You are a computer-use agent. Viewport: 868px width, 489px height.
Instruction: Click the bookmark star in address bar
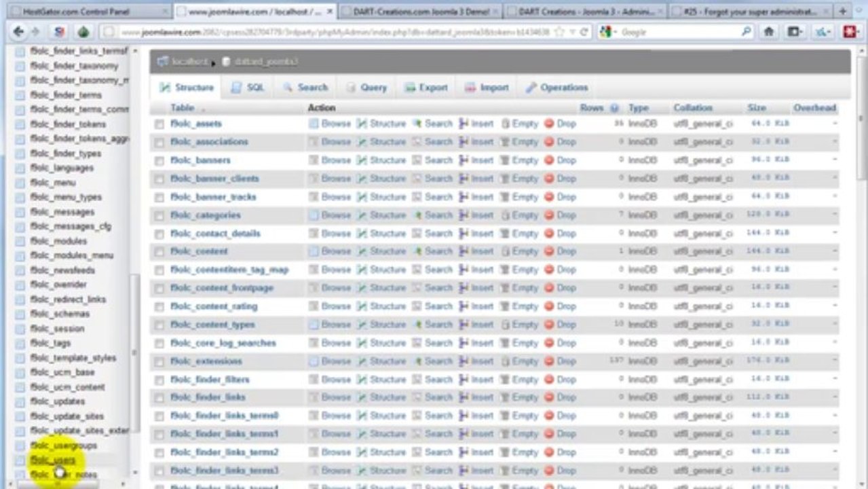point(559,32)
